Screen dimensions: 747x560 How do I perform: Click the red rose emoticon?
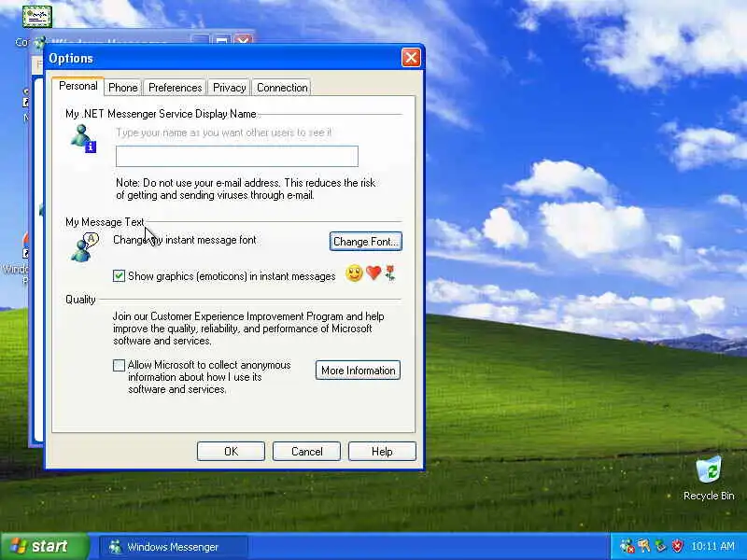point(390,273)
